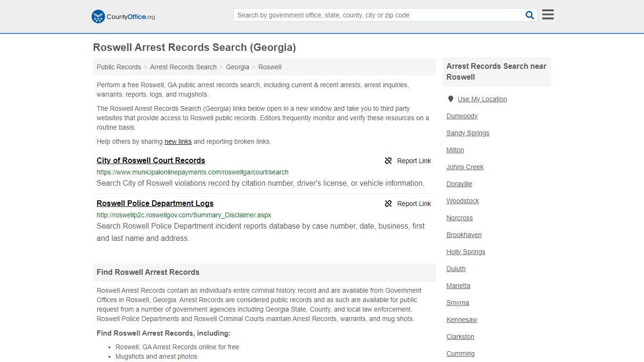This screenshot has height=362, width=644.
Task: Open the Georgia breadcrumb link
Action: point(238,67)
